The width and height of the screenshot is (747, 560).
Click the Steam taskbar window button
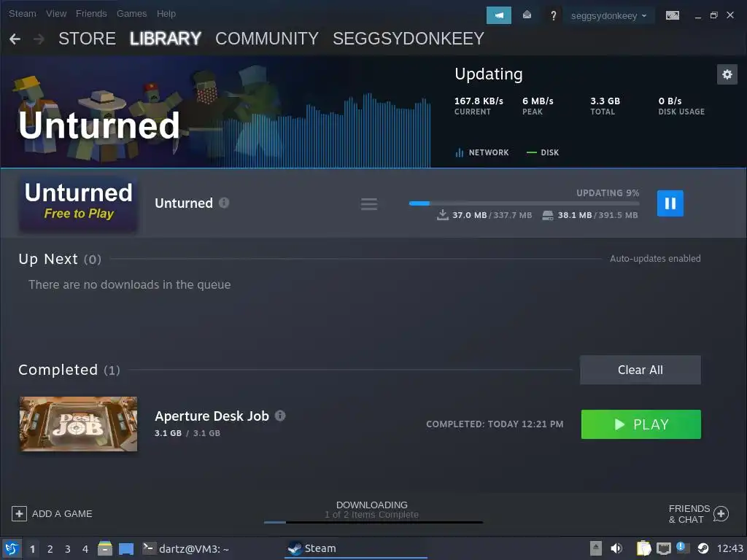coord(356,548)
